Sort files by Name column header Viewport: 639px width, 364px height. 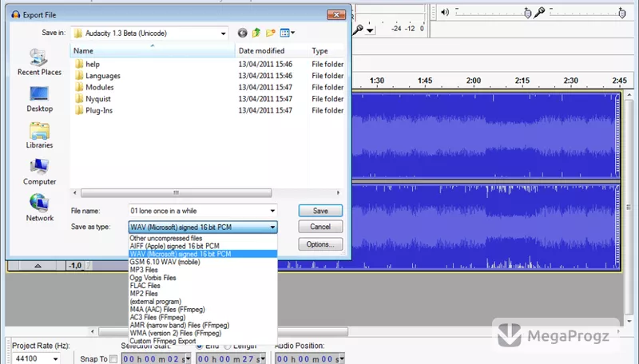153,51
